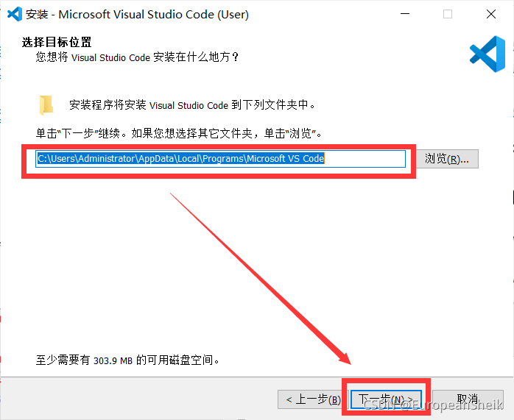Click the yellow folder icon

point(46,105)
